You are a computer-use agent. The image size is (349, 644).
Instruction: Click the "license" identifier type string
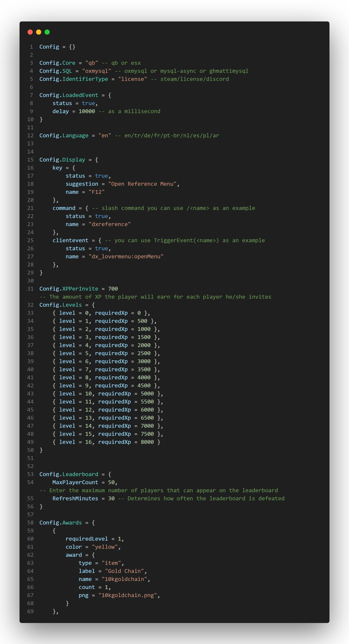click(132, 79)
